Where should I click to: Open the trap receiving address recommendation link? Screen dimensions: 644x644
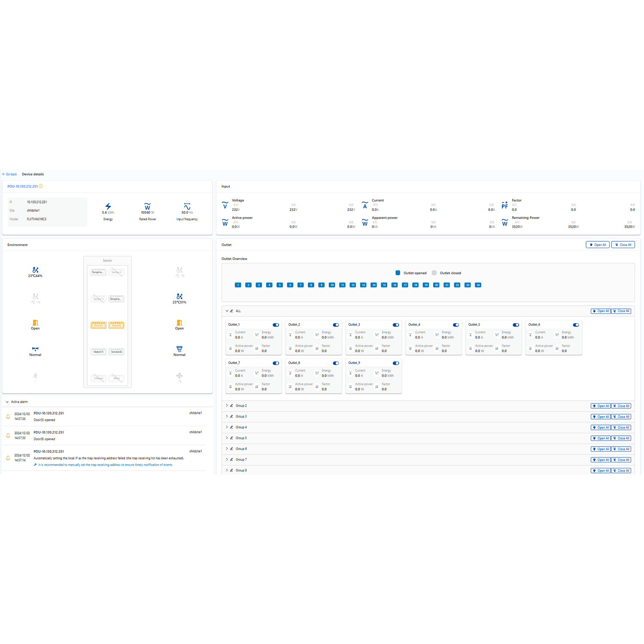(105, 465)
